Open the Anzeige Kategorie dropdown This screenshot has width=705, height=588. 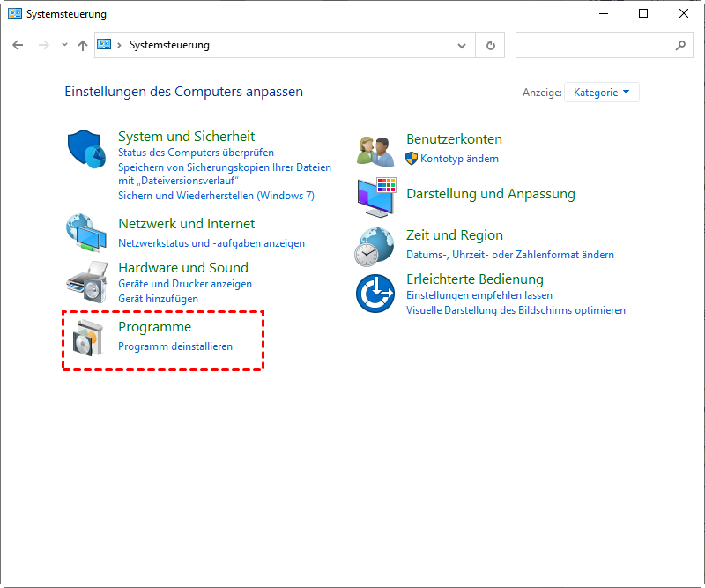(x=603, y=92)
